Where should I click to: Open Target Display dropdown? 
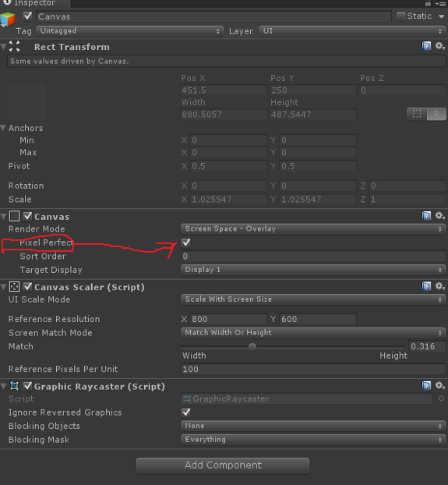[x=313, y=270]
